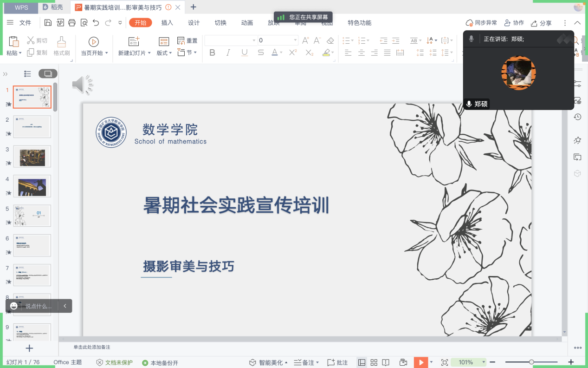The image size is (588, 368).
Task: Decrease font size with A- icon
Action: coord(317,40)
